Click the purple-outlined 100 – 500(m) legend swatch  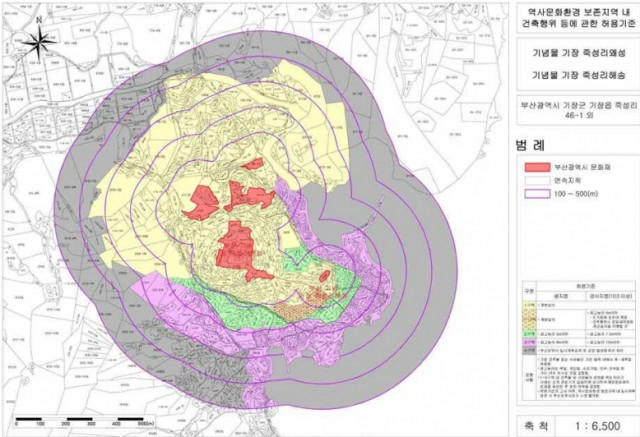(537, 194)
